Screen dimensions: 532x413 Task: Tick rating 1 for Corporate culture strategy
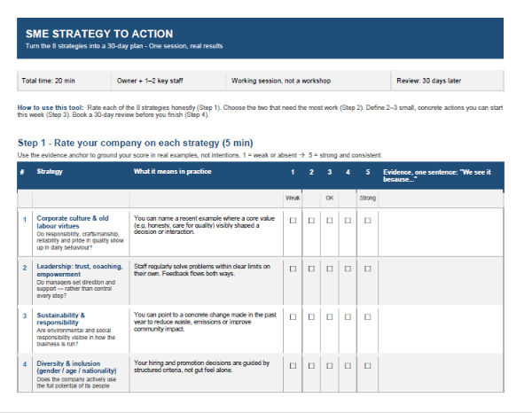[293, 221]
